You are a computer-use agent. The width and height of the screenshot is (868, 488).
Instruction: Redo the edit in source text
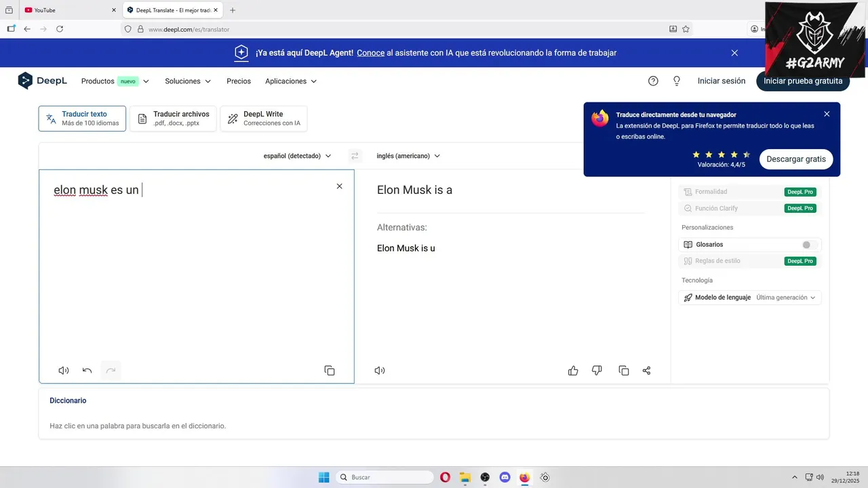(x=111, y=370)
